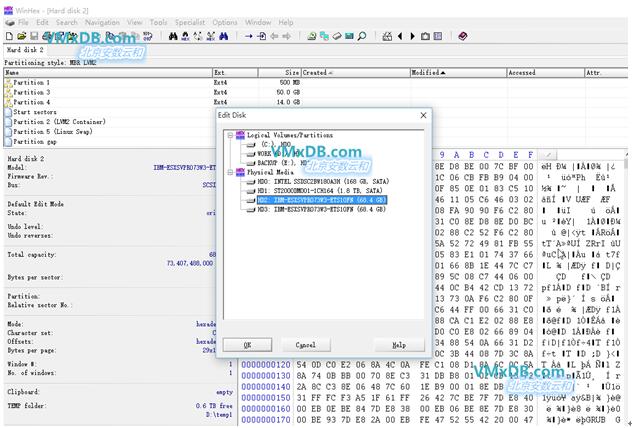
Task: Click Cancel in the Edit Disk dialog
Action: (306, 345)
